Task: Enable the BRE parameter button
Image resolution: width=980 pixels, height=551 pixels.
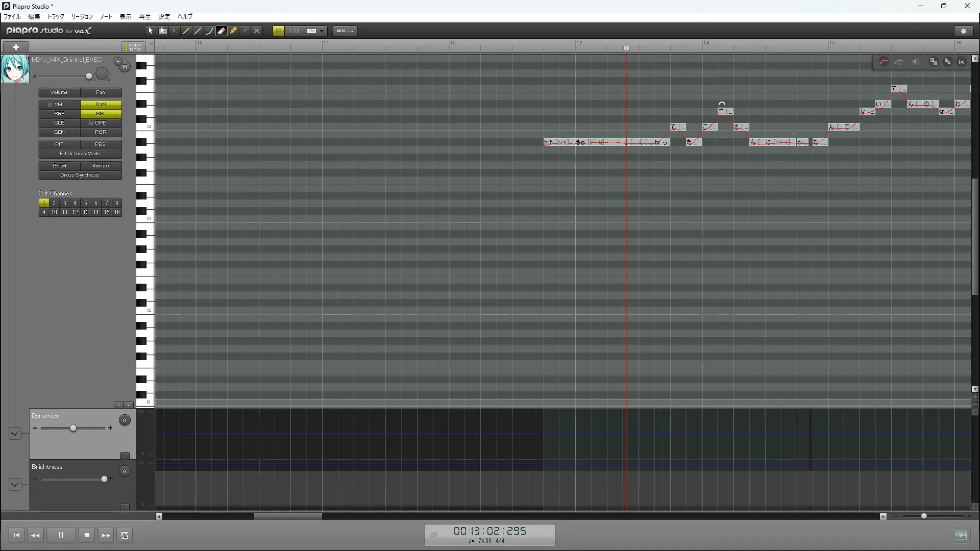Action: point(59,114)
